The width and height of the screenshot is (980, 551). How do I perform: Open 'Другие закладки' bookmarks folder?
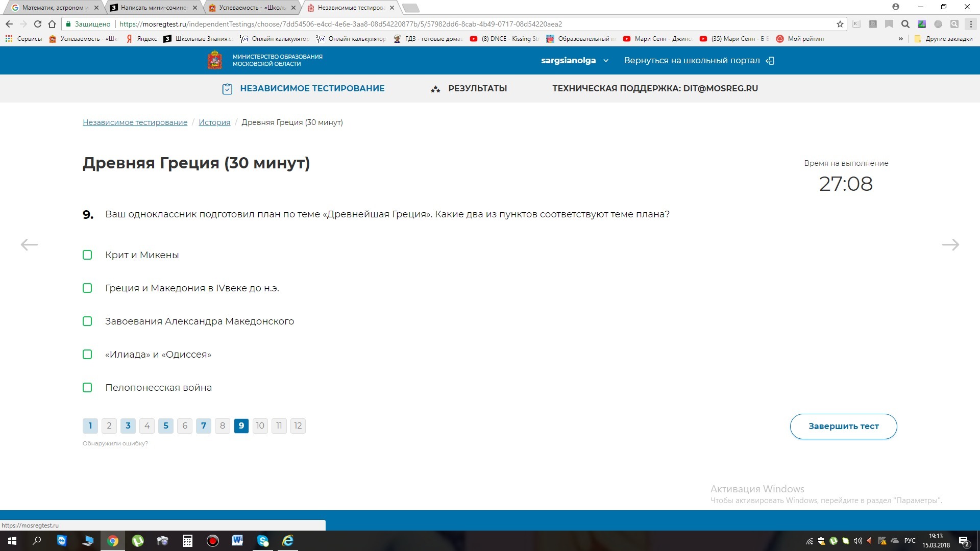(x=943, y=39)
